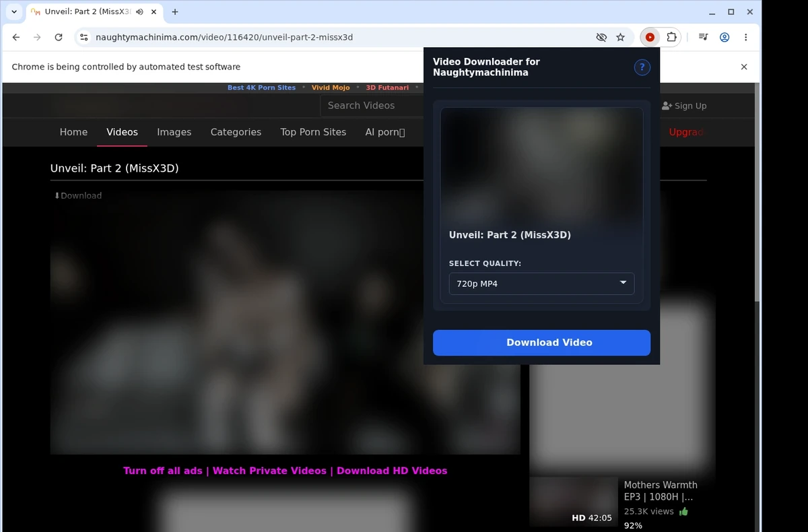Click the Search Videos field
The image size is (808, 532).
(372, 106)
